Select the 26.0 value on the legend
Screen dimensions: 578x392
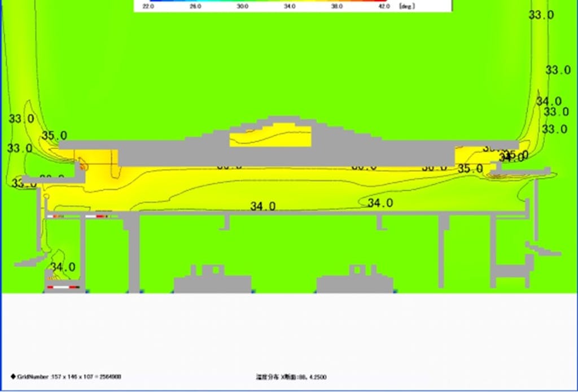click(x=196, y=6)
